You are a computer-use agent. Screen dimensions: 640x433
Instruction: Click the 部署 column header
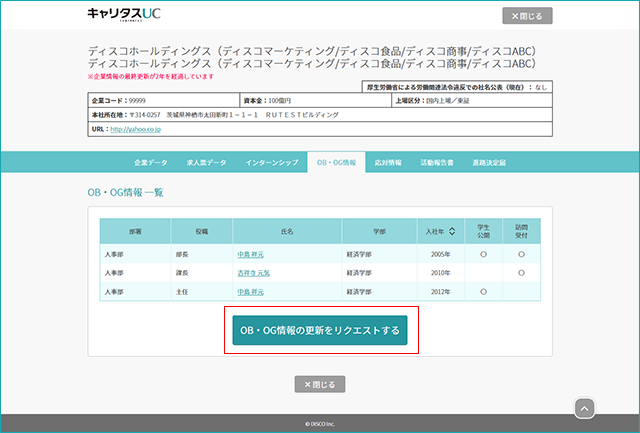coord(135,231)
